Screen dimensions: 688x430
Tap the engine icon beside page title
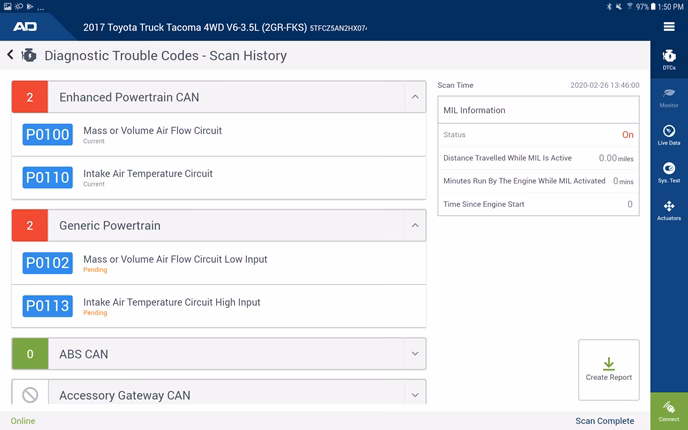(x=29, y=56)
